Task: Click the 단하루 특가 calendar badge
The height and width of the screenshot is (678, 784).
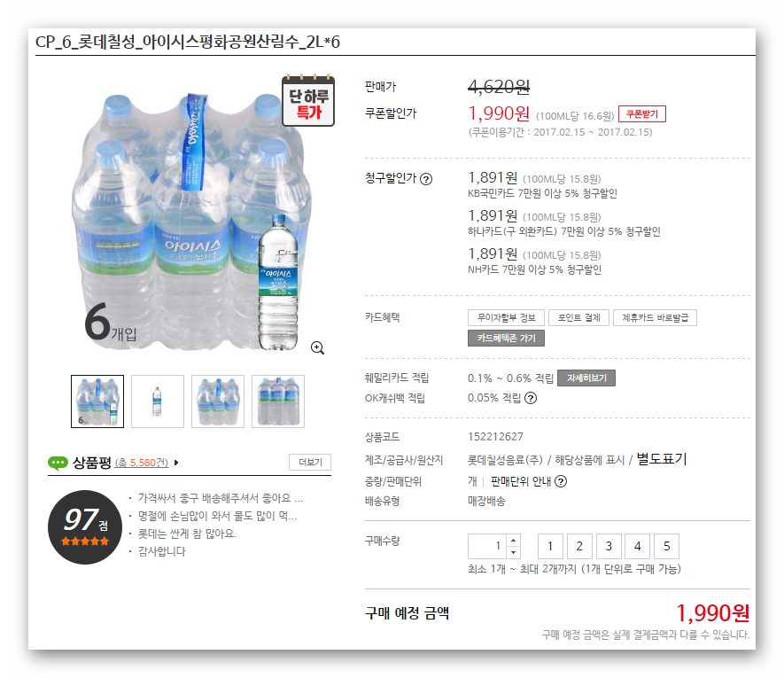Action: pyautogui.click(x=308, y=100)
